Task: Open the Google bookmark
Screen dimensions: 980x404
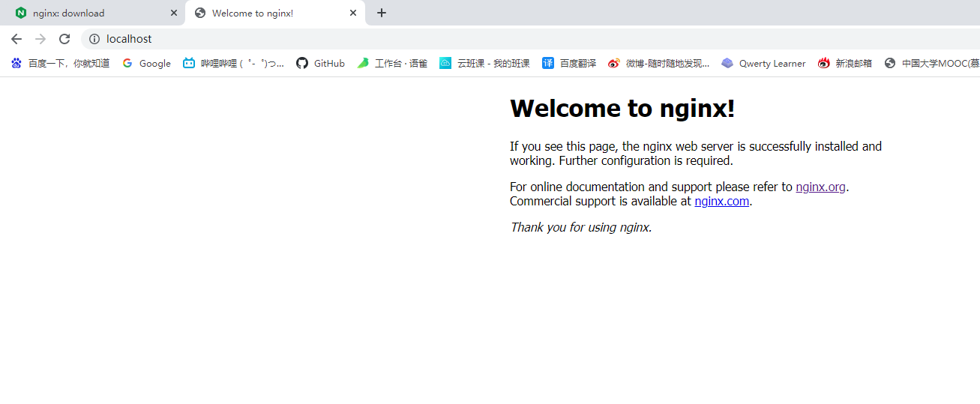Action: (147, 64)
